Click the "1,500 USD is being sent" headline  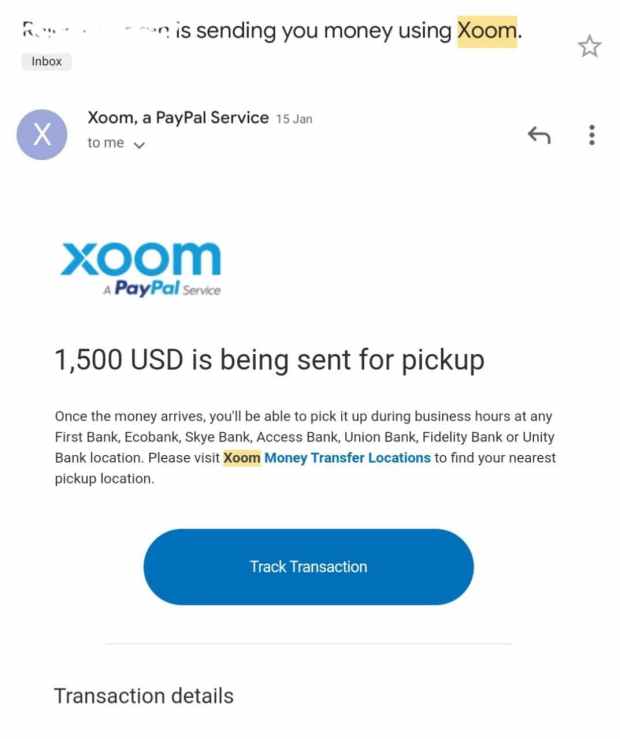[269, 360]
